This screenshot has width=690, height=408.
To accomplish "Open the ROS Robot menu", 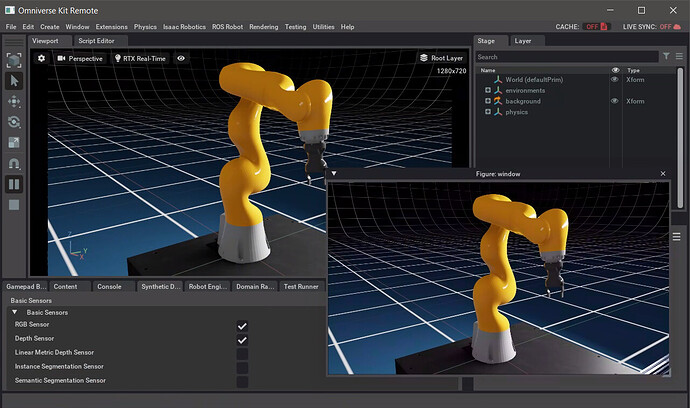I will (227, 27).
